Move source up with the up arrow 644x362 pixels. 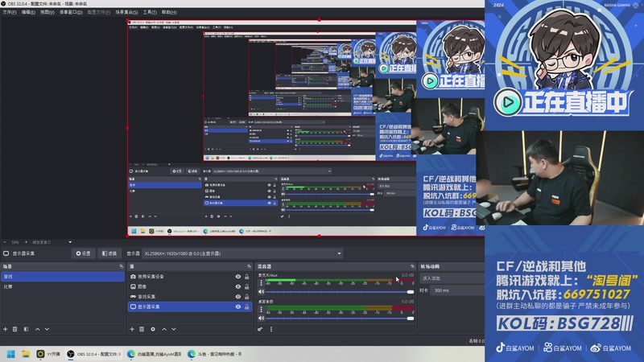(164, 329)
